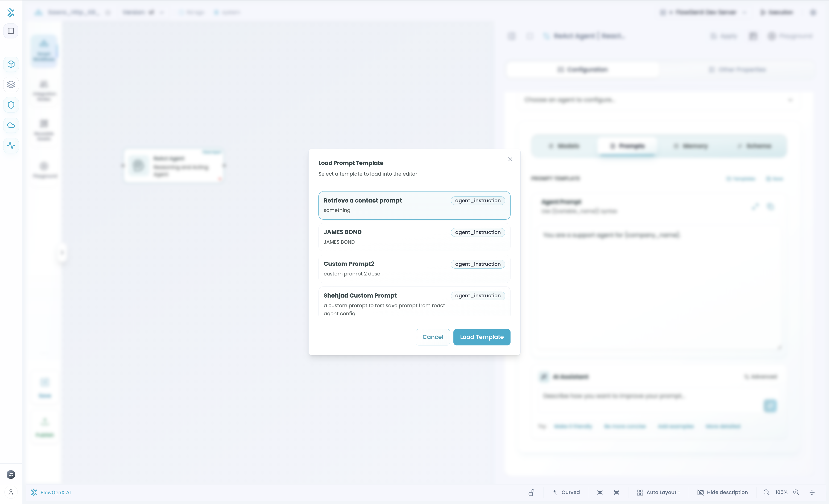This screenshot has height=504, width=829.
Task: Select the Custom Prompt2 template
Action: [x=414, y=269]
